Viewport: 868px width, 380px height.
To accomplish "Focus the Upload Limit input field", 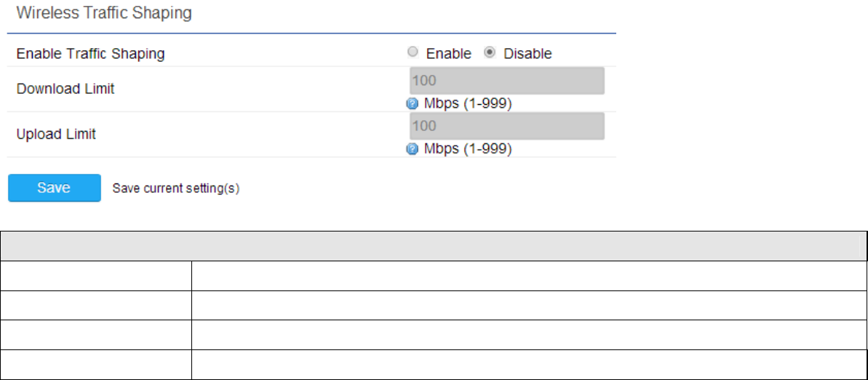I will (506, 126).
